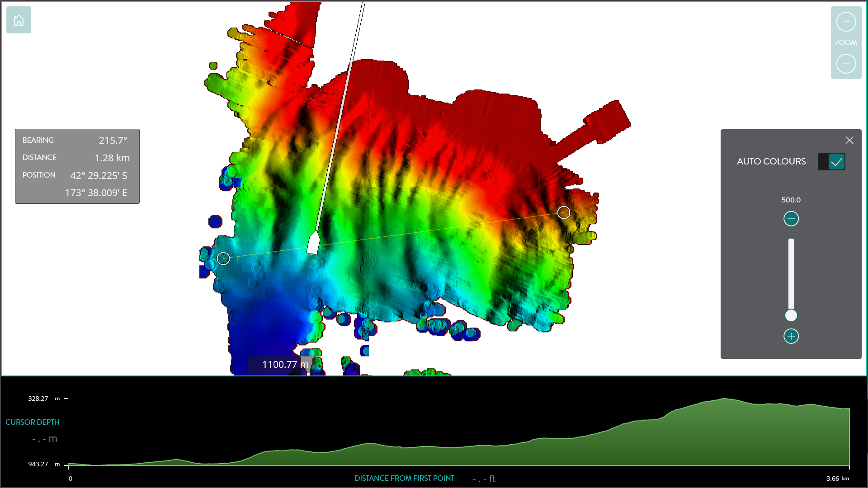Zoom out with the minus button

[846, 64]
